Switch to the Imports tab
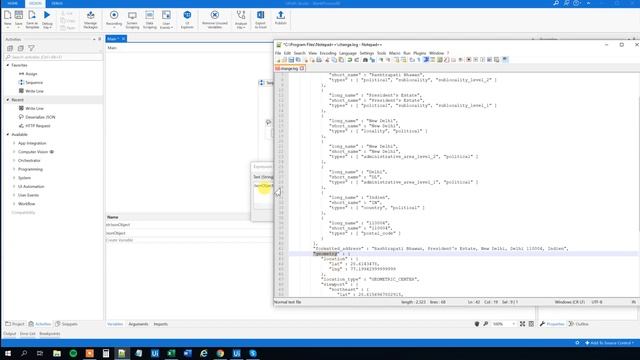The height and width of the screenshot is (360, 640). [160, 324]
